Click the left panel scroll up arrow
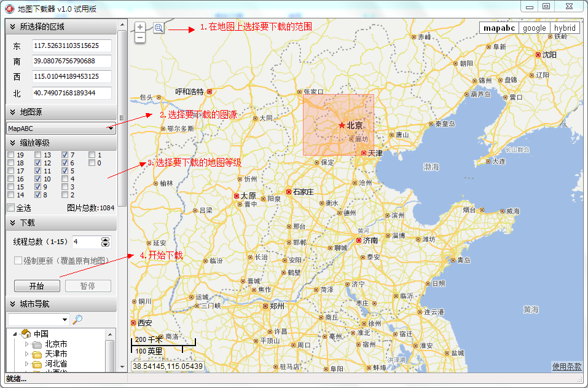This screenshot has width=588, height=388. [x=122, y=25]
